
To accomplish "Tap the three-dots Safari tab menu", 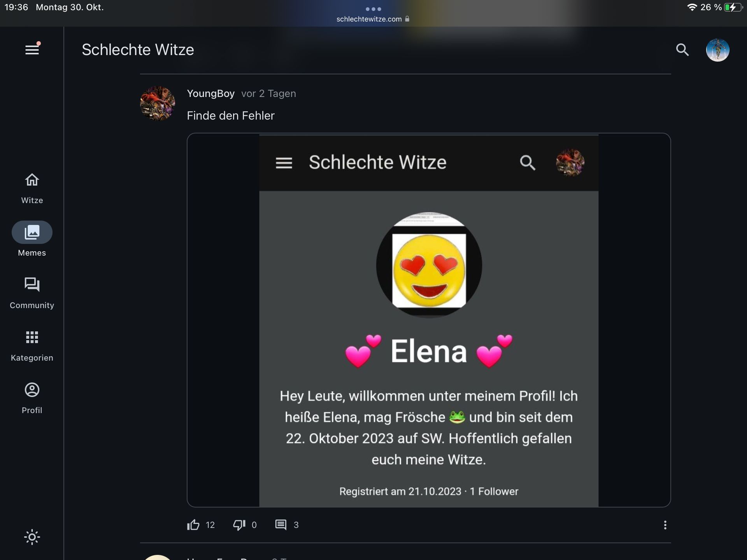I will pyautogui.click(x=373, y=9).
